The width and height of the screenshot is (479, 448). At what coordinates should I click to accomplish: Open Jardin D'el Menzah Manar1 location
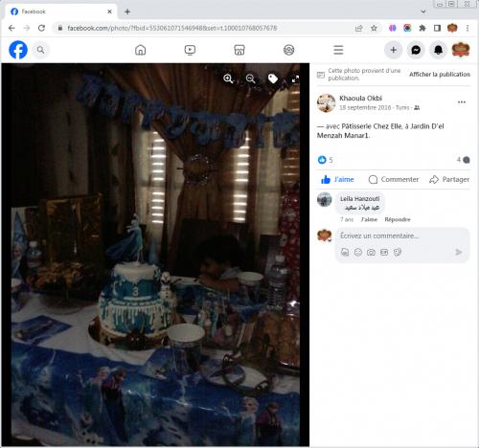pyautogui.click(x=380, y=131)
